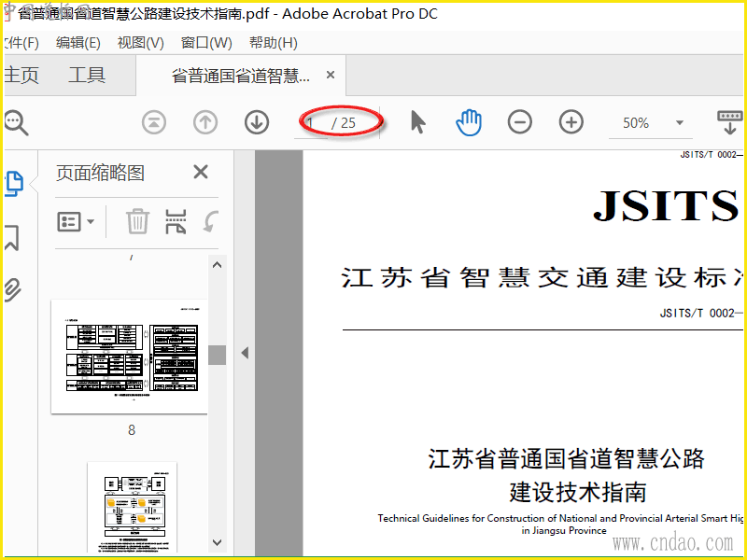Open the 视图(V) menu

[x=141, y=43]
